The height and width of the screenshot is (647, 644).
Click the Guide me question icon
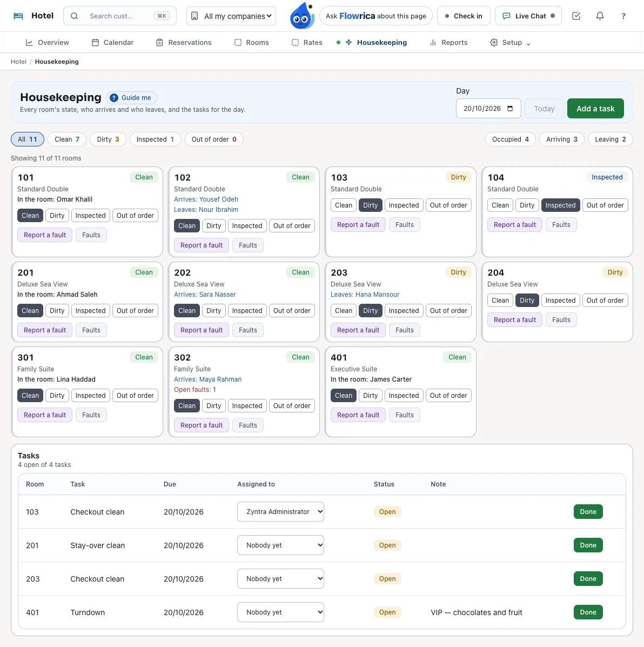pos(114,98)
